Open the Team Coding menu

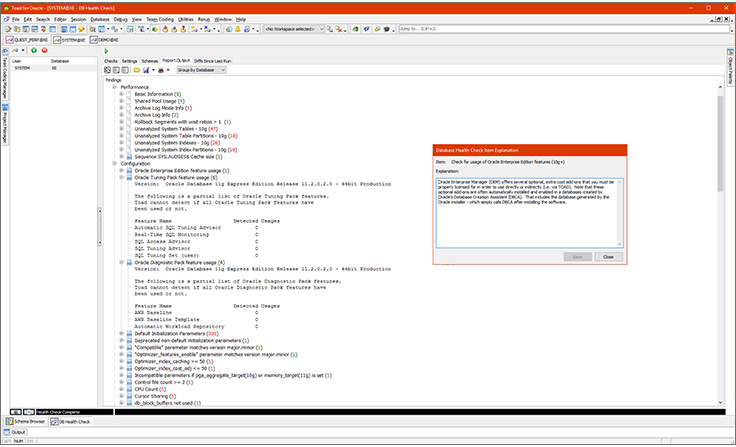pos(160,19)
